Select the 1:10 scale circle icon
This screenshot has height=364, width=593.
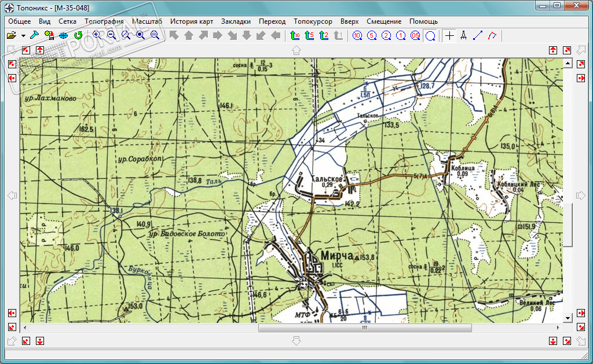tap(357, 36)
